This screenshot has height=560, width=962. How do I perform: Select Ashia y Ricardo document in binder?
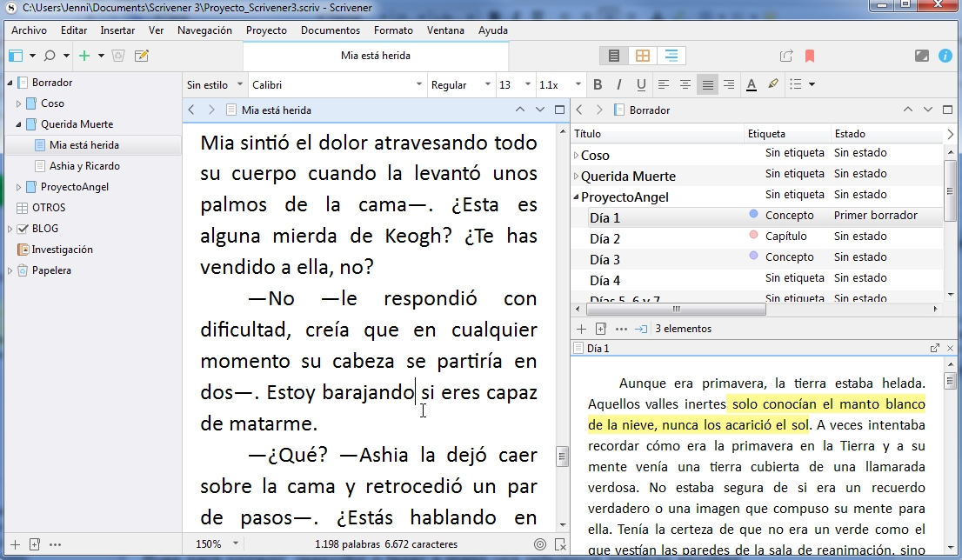pos(84,166)
